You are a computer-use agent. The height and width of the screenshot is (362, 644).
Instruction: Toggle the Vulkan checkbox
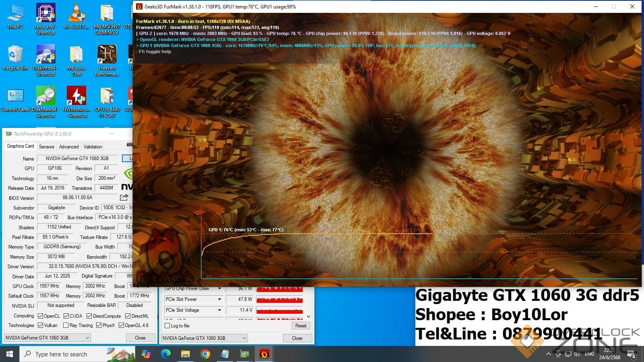(40, 325)
